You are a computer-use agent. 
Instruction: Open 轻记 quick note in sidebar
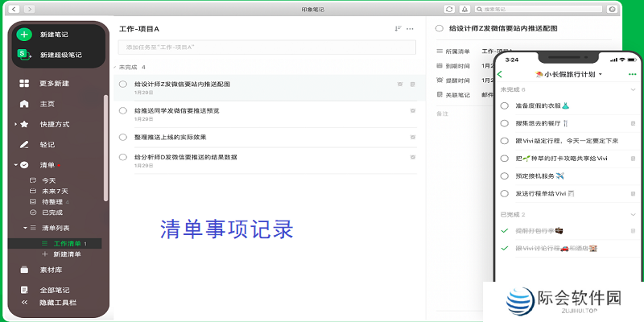click(x=24, y=145)
